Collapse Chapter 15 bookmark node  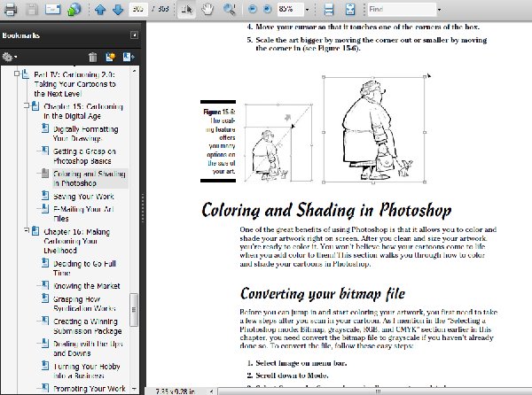(27, 105)
